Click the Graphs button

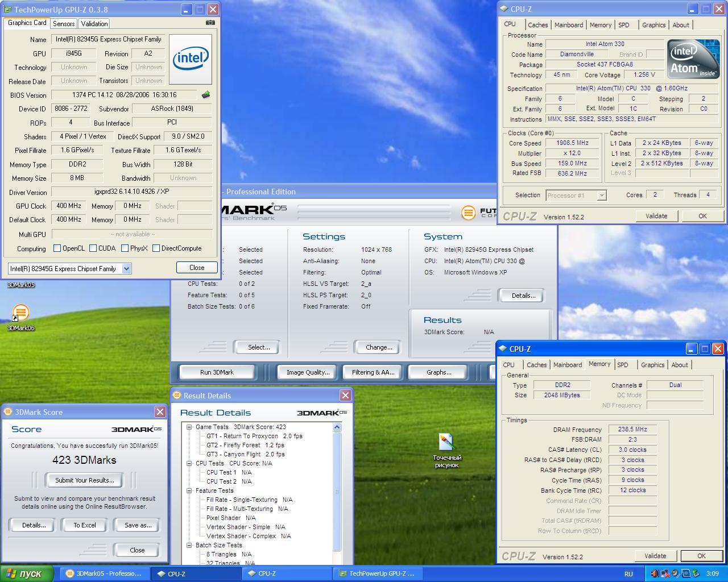click(x=439, y=372)
